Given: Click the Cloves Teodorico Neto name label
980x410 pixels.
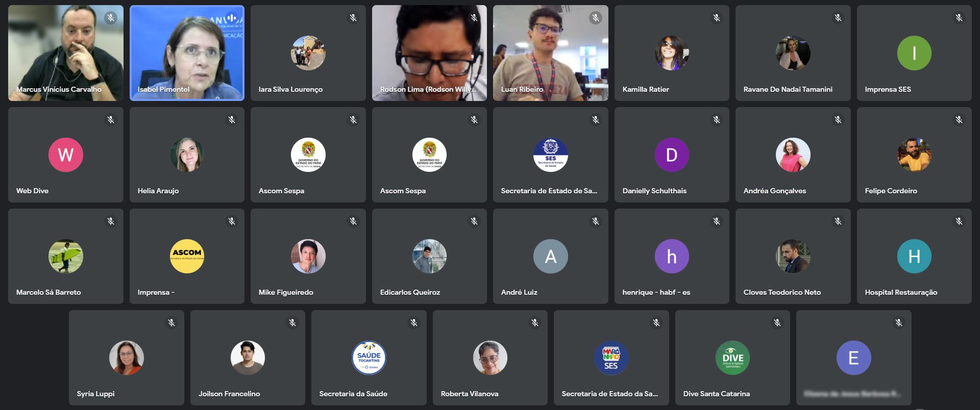Looking at the screenshot, I should click(x=782, y=292).
